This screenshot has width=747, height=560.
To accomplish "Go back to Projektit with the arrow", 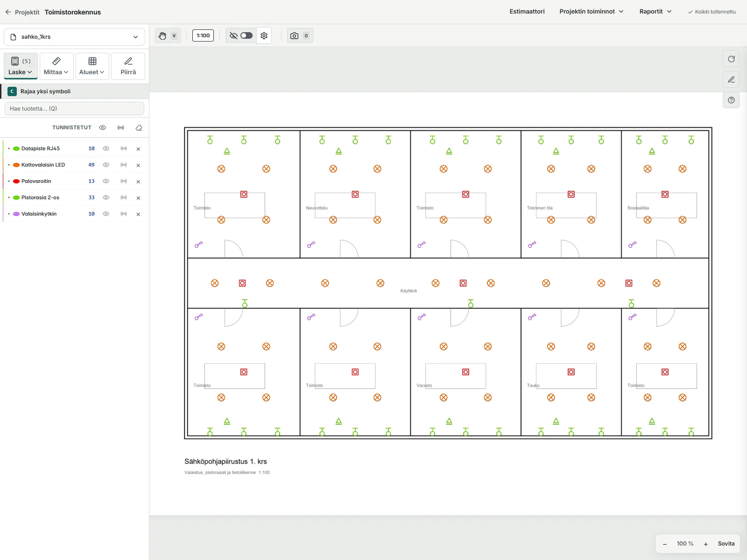I will pos(8,12).
